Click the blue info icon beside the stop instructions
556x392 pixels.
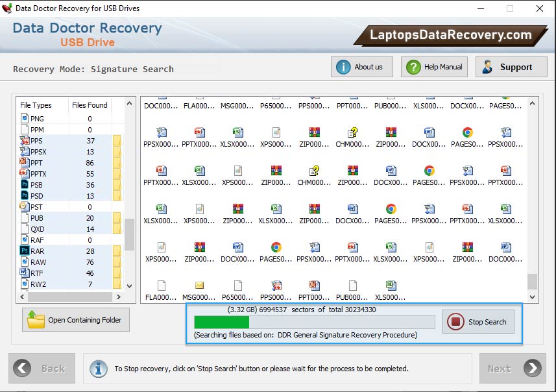tap(99, 369)
